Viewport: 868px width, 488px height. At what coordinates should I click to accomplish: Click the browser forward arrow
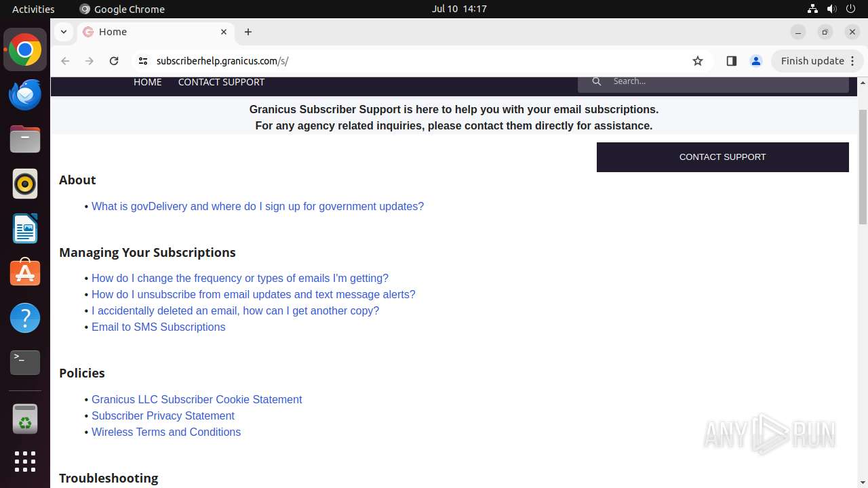pos(90,61)
